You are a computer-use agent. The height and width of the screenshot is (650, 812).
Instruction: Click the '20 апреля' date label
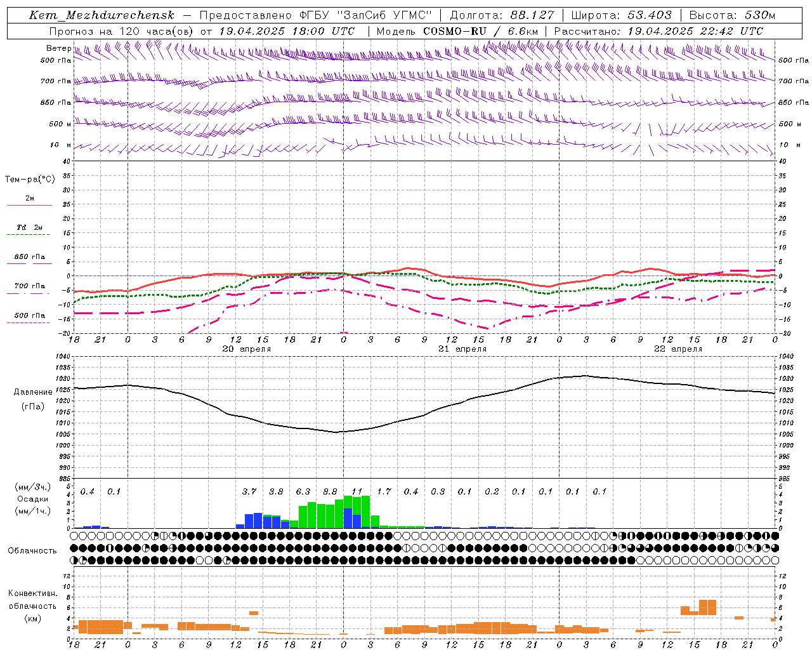coord(247,349)
